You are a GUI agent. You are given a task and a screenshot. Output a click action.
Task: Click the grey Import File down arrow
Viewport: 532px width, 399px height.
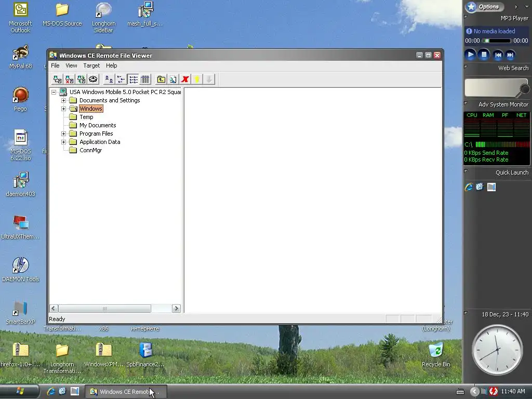pyautogui.click(x=209, y=79)
